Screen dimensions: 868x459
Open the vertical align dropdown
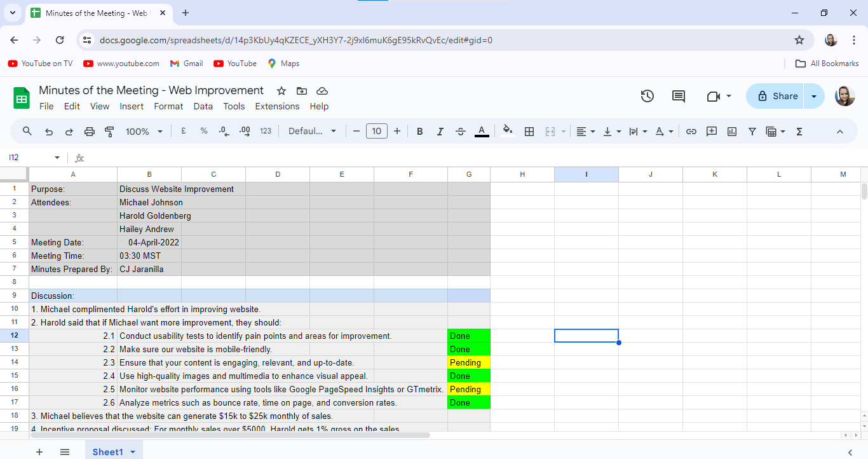click(x=612, y=132)
